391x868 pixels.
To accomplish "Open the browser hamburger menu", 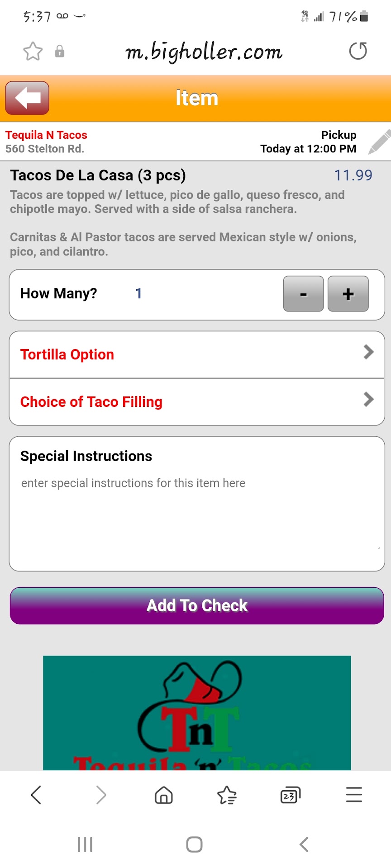I will pos(354,795).
